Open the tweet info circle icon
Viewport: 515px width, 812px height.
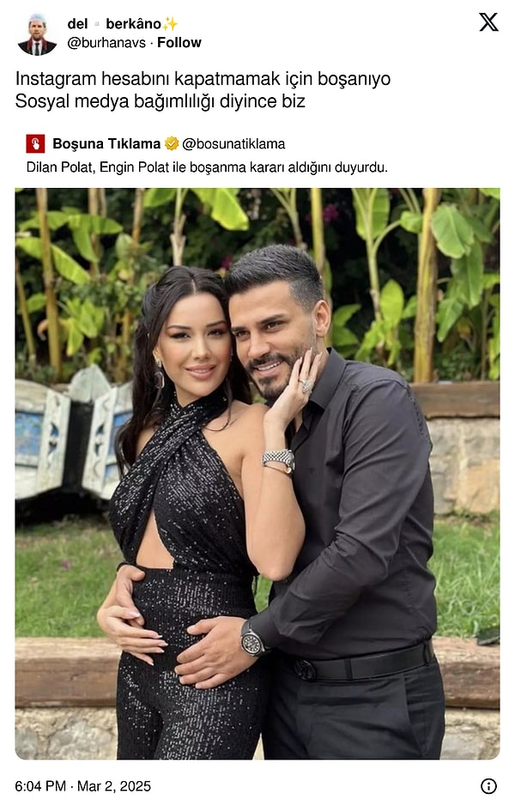coord(488,785)
